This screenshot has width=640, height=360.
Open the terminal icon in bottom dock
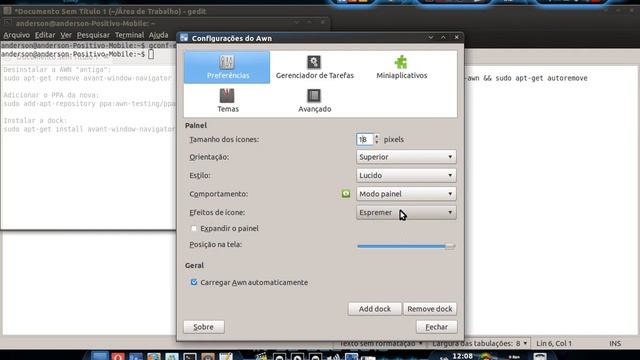pos(189,357)
